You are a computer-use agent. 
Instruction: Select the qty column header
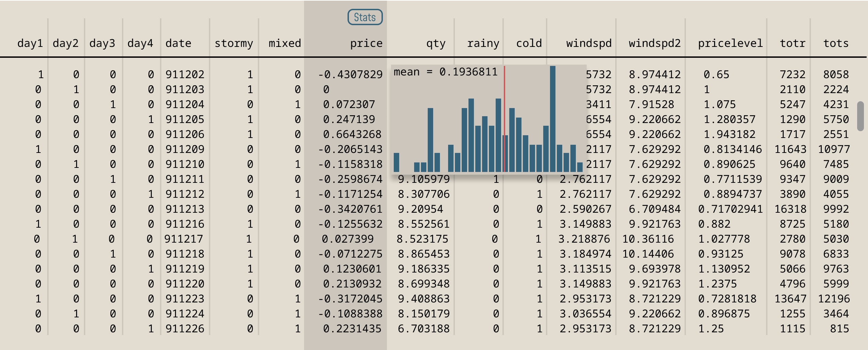(436, 43)
